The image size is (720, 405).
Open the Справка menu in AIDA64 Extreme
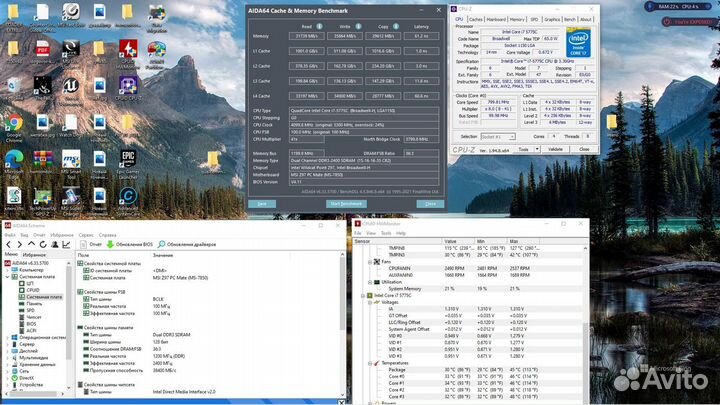pos(107,235)
